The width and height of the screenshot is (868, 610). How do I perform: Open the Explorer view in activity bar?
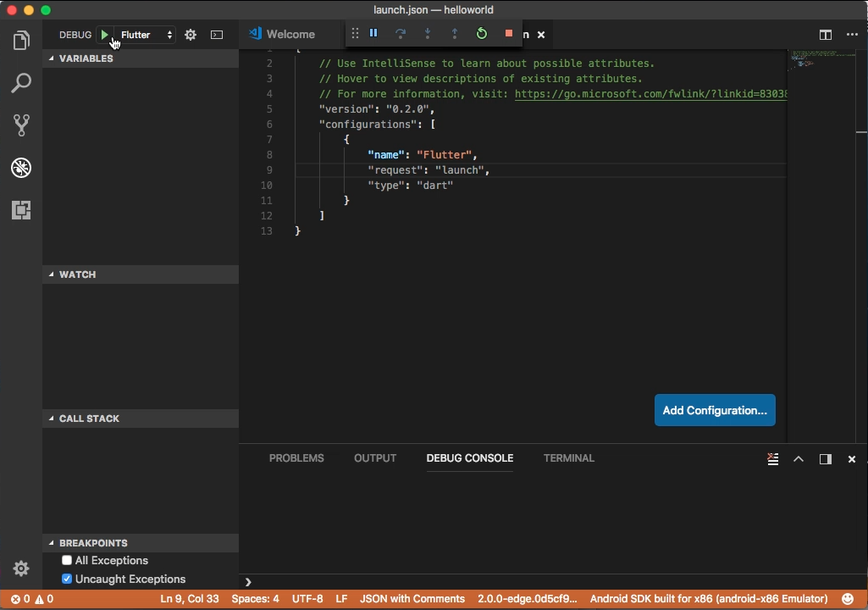tap(21, 40)
